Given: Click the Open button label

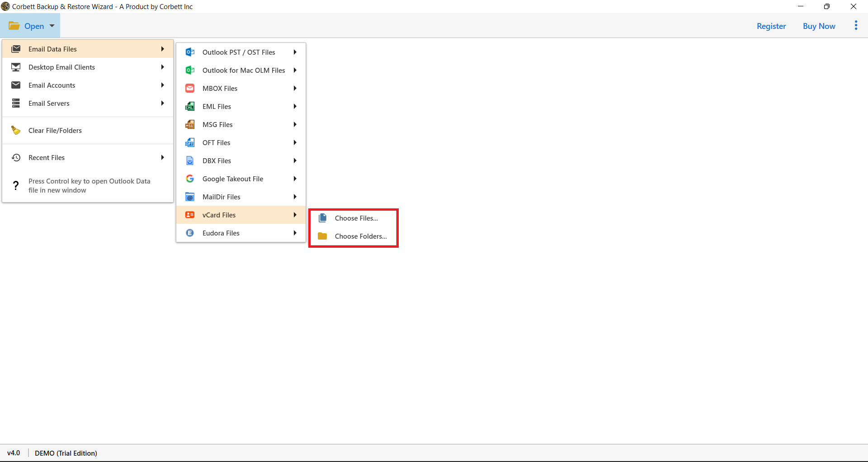Looking at the screenshot, I should [34, 26].
